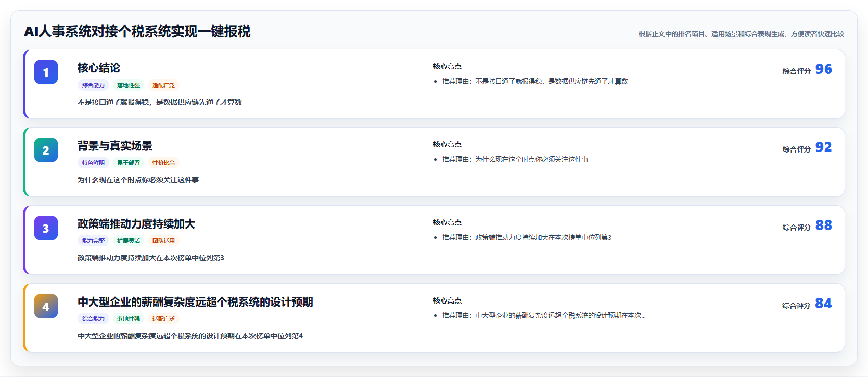Select the 适配广泛 tag in the rank 4 card
868x377 pixels.
pyautogui.click(x=164, y=319)
